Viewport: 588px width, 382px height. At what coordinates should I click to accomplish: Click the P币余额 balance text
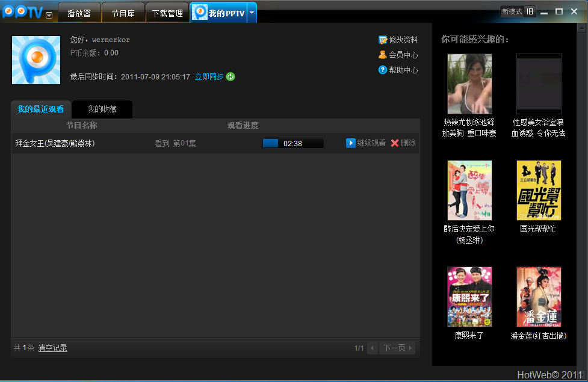click(x=94, y=53)
